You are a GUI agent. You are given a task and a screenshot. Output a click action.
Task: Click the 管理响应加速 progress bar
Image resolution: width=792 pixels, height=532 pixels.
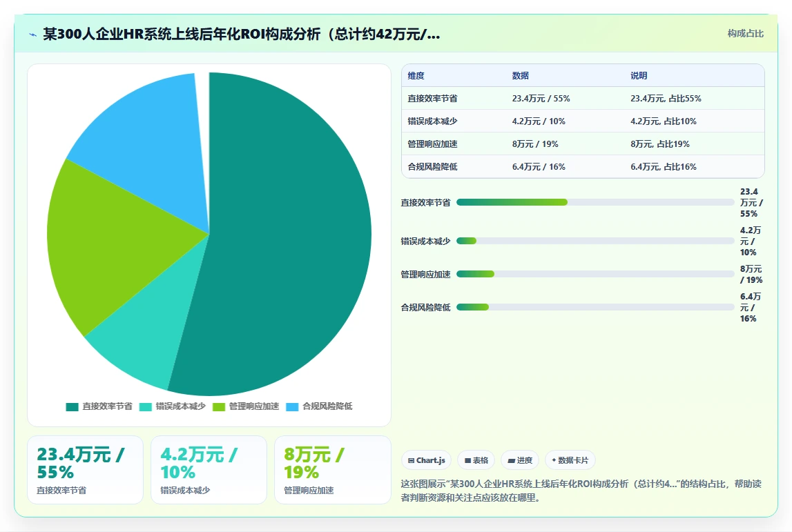tap(595, 274)
